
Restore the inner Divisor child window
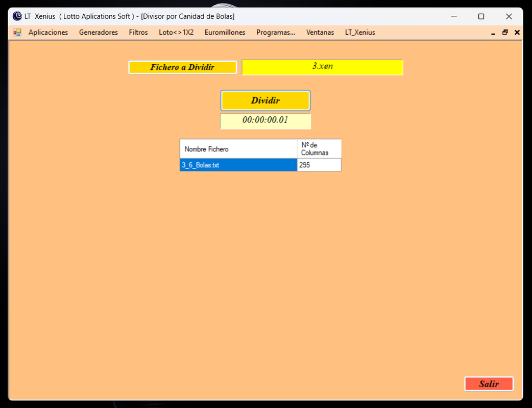pyautogui.click(x=505, y=33)
